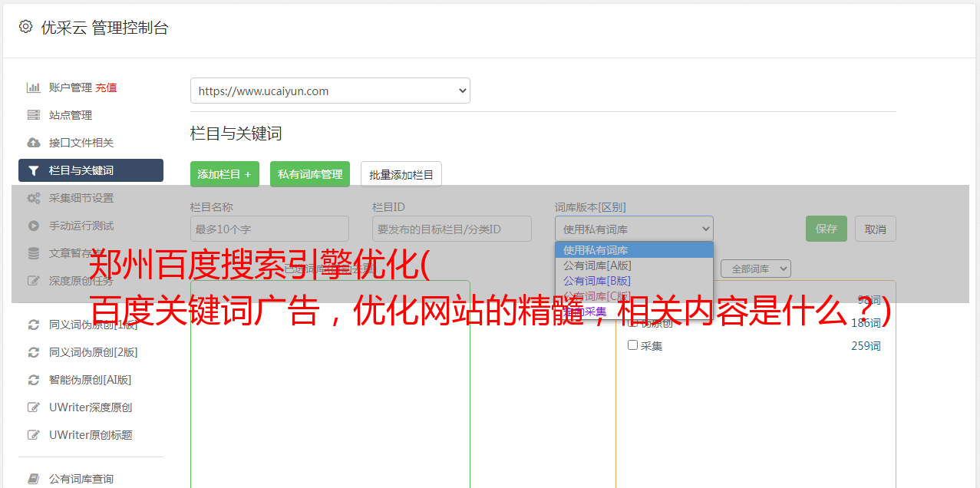This screenshot has width=980, height=488.
Task: Open 智能伪原创[AI版] in the sidebar
Action: point(91,380)
